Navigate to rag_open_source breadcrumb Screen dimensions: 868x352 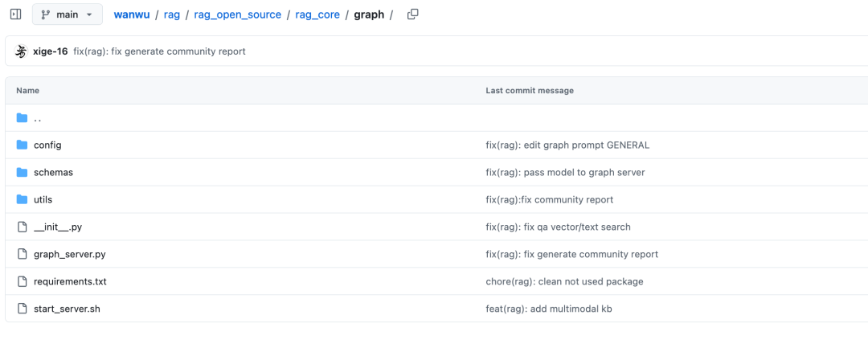[x=237, y=14]
